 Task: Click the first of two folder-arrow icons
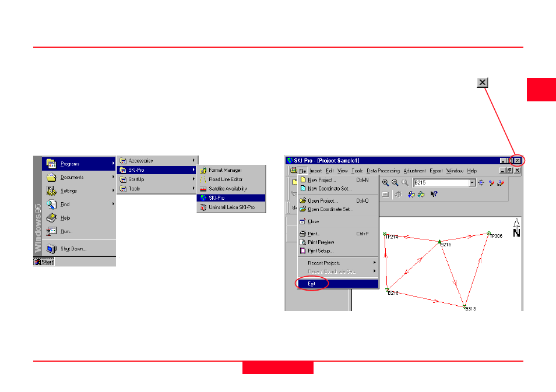(x=411, y=194)
